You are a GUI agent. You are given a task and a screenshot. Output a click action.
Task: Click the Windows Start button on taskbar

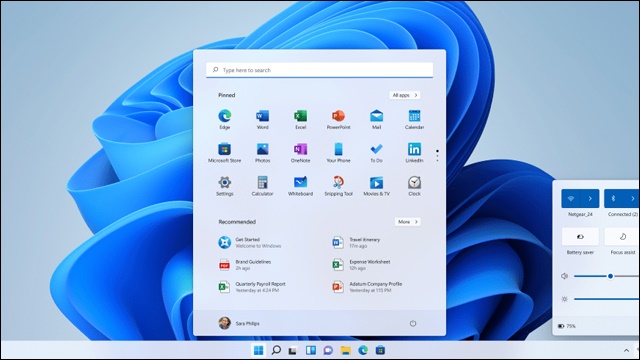point(258,350)
